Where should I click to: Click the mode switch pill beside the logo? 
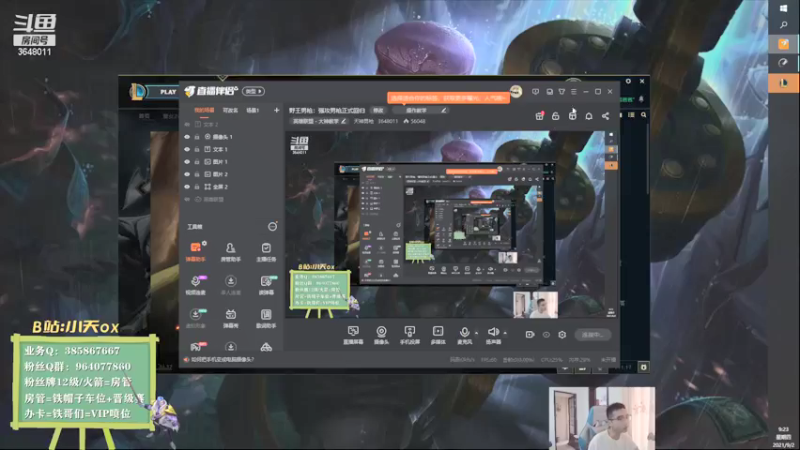pos(254,91)
